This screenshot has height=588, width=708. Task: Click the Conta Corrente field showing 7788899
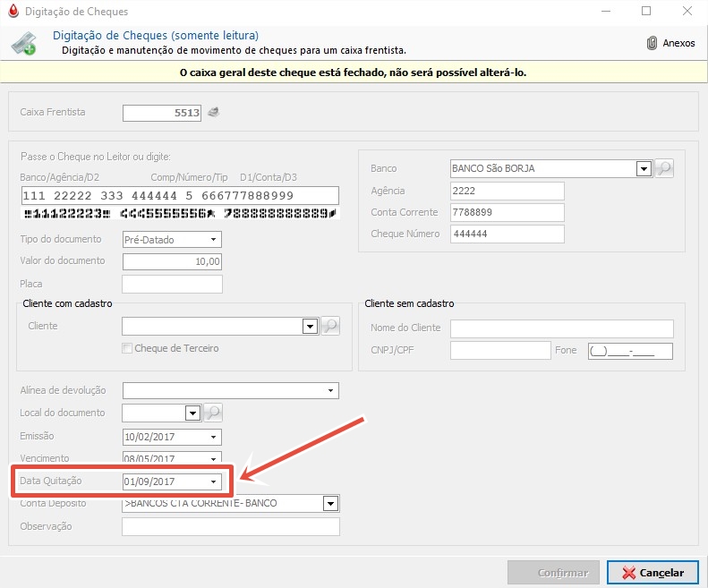(508, 212)
